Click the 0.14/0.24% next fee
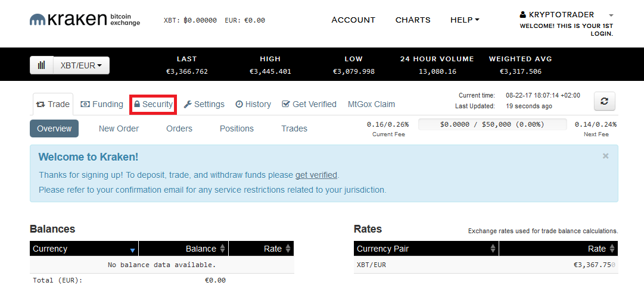 [596, 124]
